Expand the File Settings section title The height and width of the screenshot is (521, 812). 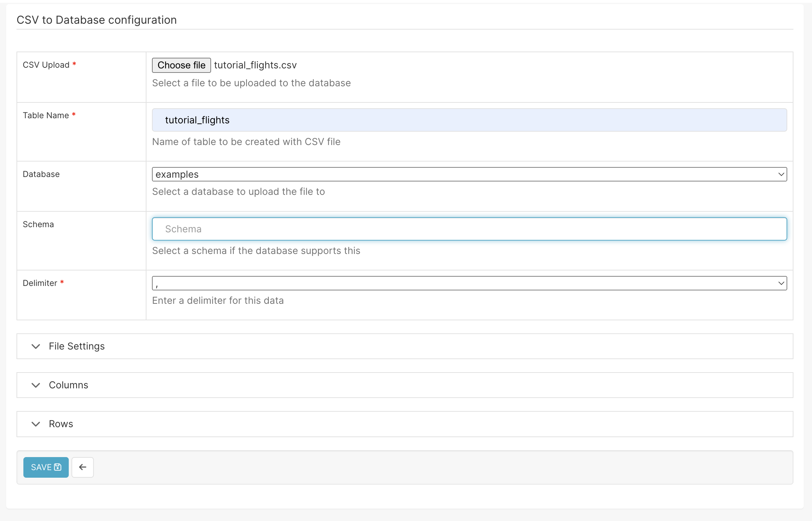click(77, 346)
